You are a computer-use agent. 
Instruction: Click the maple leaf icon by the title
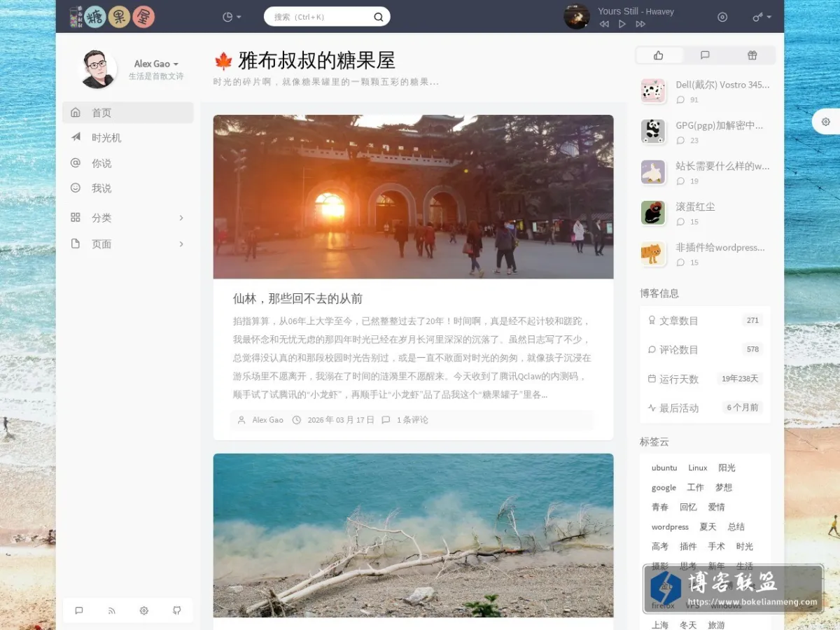pos(223,61)
